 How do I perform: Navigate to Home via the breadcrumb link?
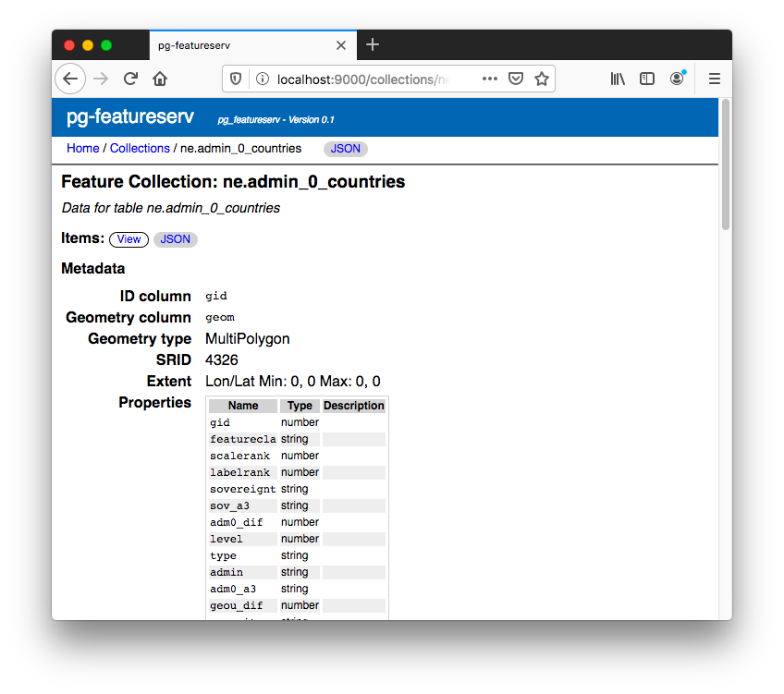[x=82, y=148]
